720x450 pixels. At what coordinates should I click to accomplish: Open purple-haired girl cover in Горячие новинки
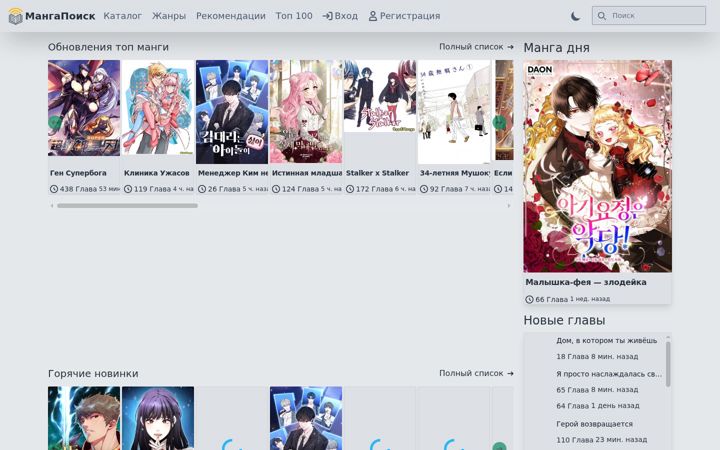(158, 418)
